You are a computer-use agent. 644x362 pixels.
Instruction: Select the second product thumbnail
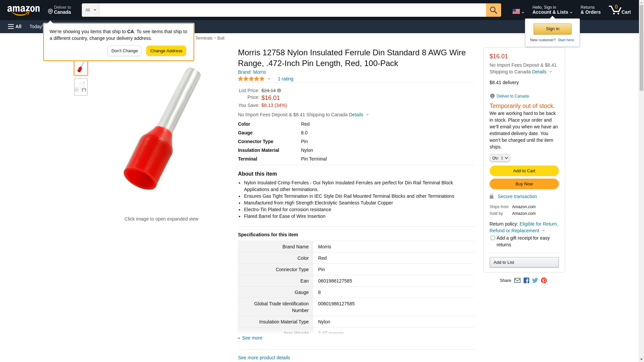pyautogui.click(x=81, y=87)
